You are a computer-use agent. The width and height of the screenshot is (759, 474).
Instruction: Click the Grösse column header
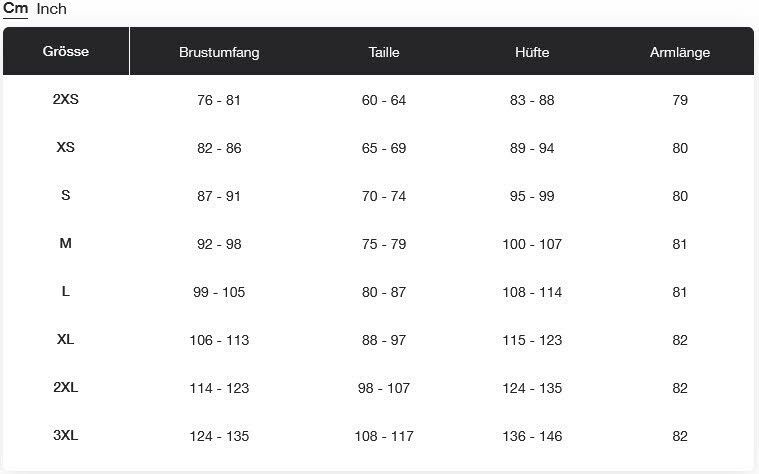tap(66, 51)
